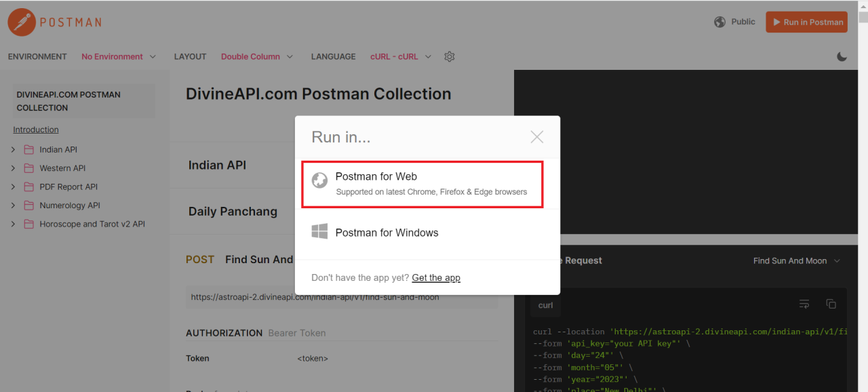Viewport: 868px width, 392px height.
Task: Expand the PDF Report API chevron
Action: [13, 187]
